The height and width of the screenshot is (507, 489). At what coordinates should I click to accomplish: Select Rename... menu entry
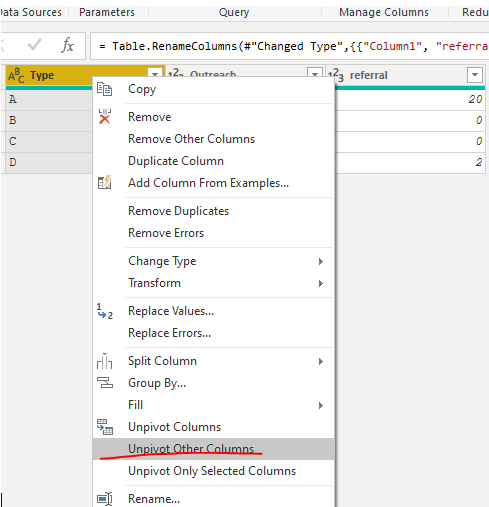[213, 499]
